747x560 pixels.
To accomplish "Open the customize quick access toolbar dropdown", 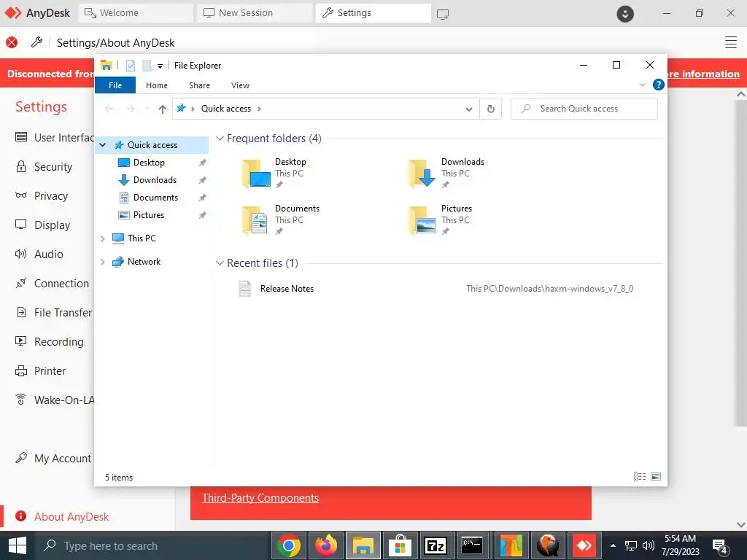I will (160, 66).
